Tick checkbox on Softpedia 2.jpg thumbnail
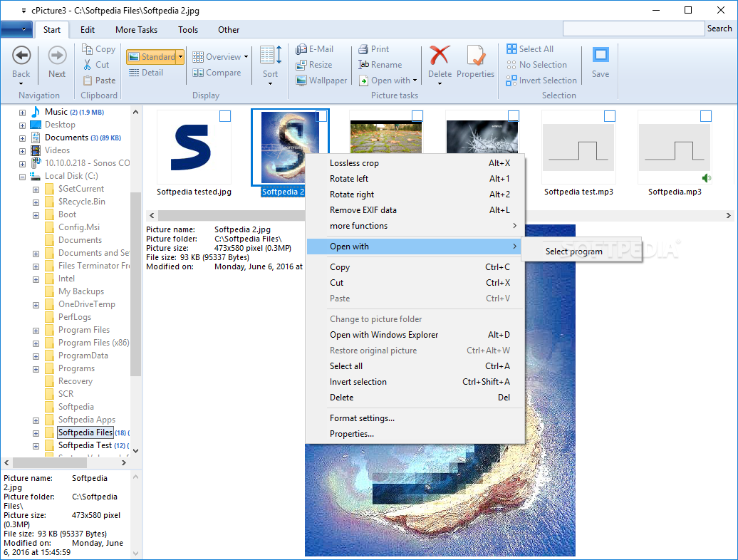 (x=321, y=116)
